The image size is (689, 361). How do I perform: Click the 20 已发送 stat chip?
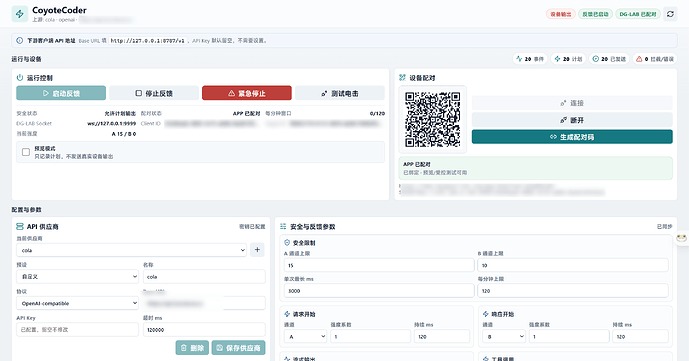(609, 59)
